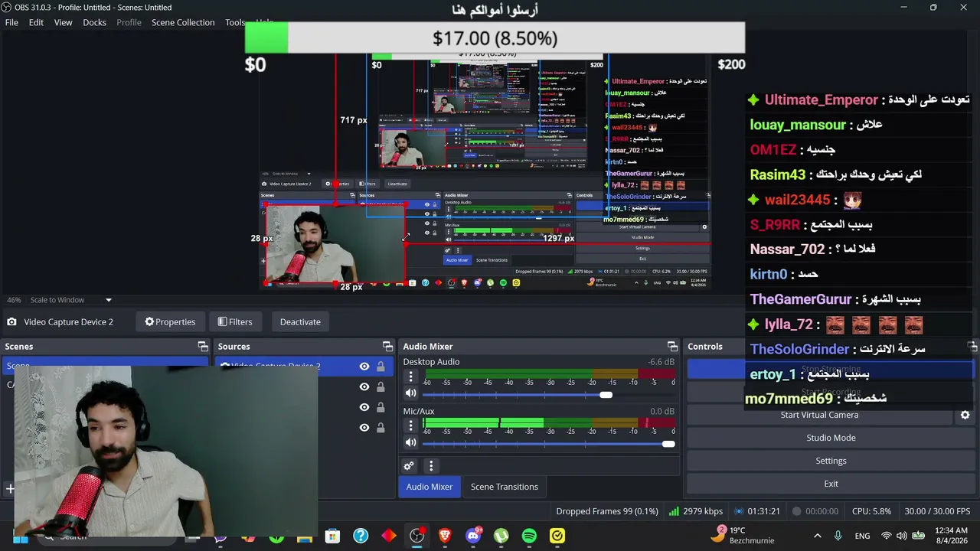Open Discord from the taskbar

pos(473,536)
